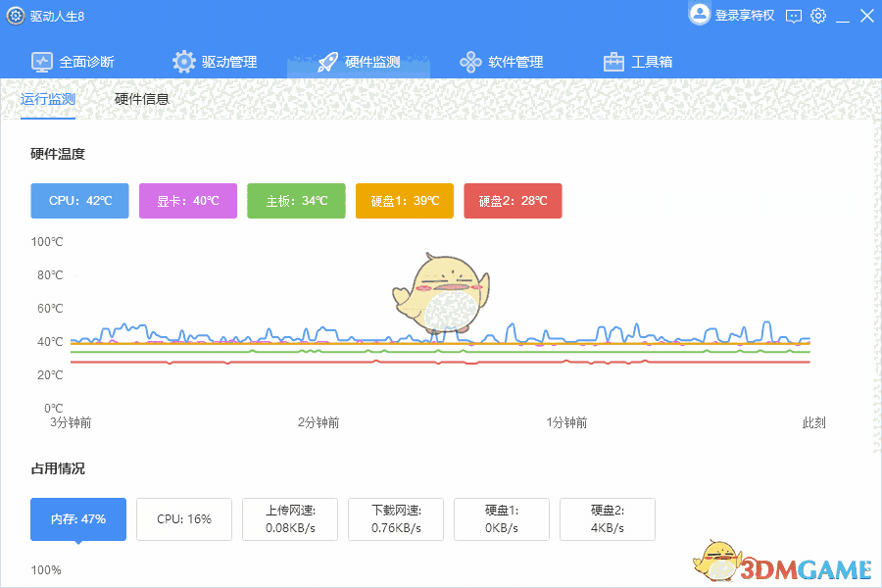Select the 工具箱 toolbox icon

(612, 61)
